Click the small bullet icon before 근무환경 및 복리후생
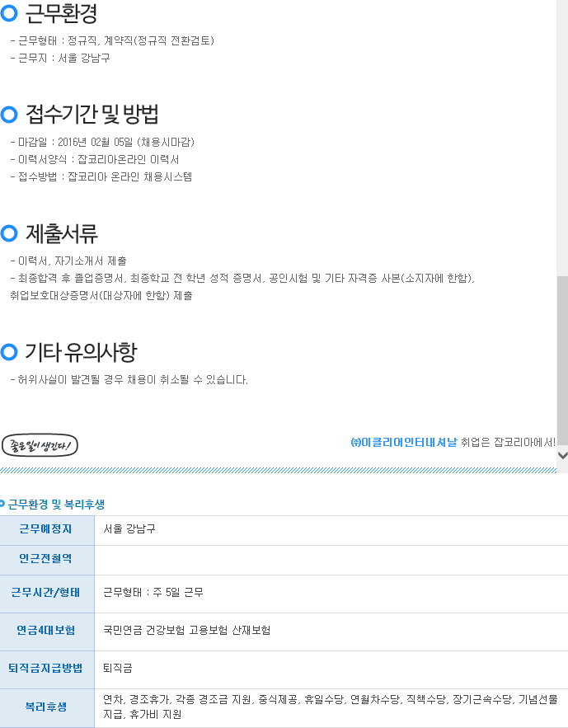The height and width of the screenshot is (728, 568). [x=3, y=503]
